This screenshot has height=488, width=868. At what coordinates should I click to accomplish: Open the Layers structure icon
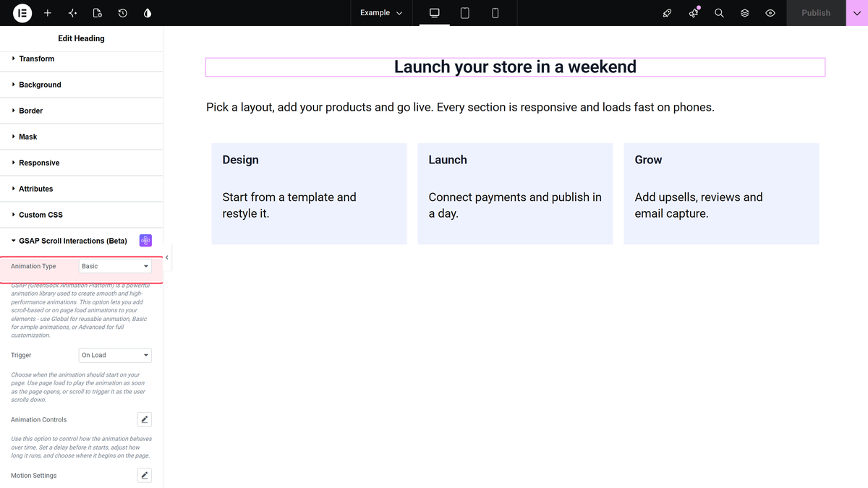click(x=744, y=13)
